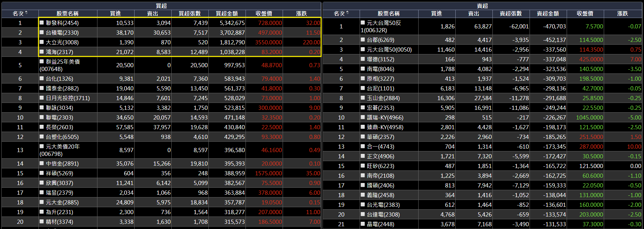The image size is (644, 229).
Task: Select the 賣超張數 column header
Action: tap(511, 14)
